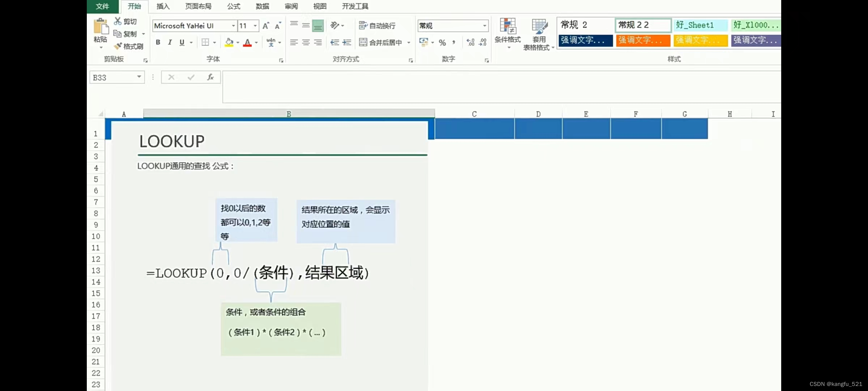Click increase indent icon
The width and height of the screenshot is (868, 391).
(346, 42)
